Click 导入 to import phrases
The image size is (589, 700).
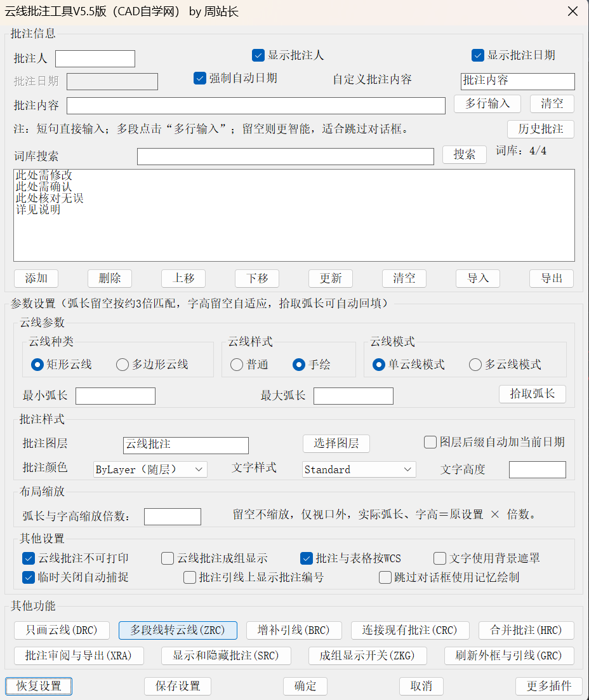[478, 279]
